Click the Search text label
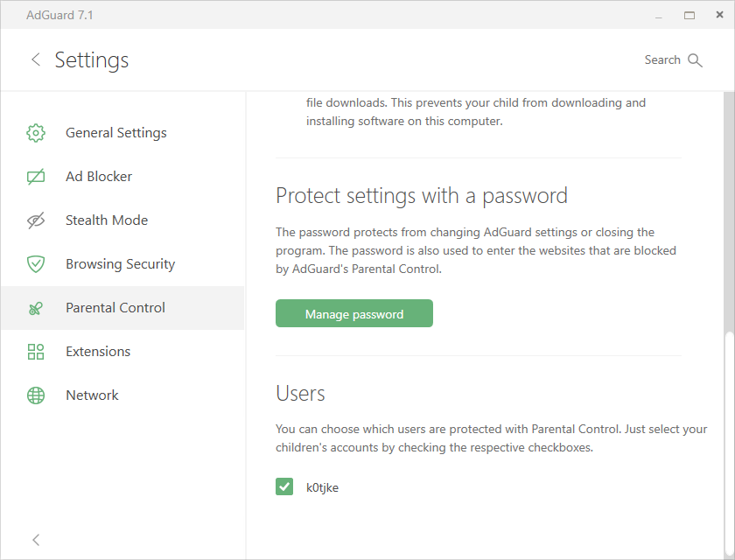The image size is (735, 560). tap(661, 60)
